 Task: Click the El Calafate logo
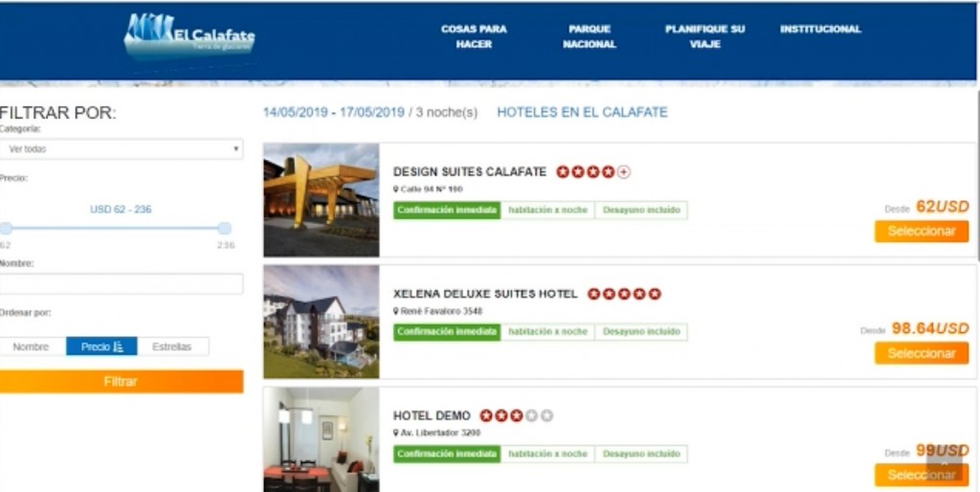pos(189,36)
